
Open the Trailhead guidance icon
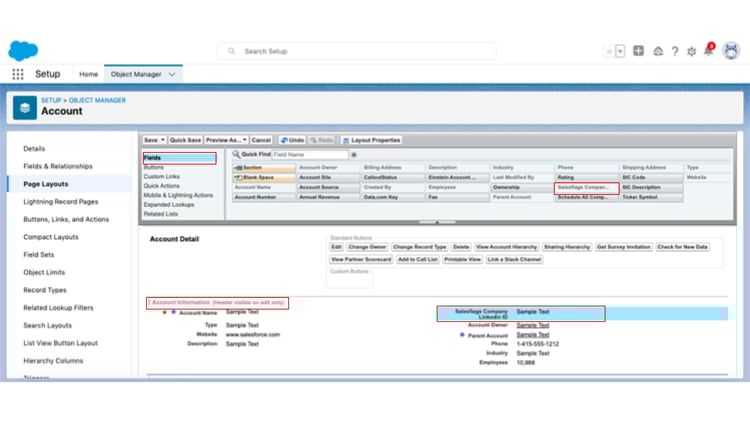pyautogui.click(x=658, y=51)
